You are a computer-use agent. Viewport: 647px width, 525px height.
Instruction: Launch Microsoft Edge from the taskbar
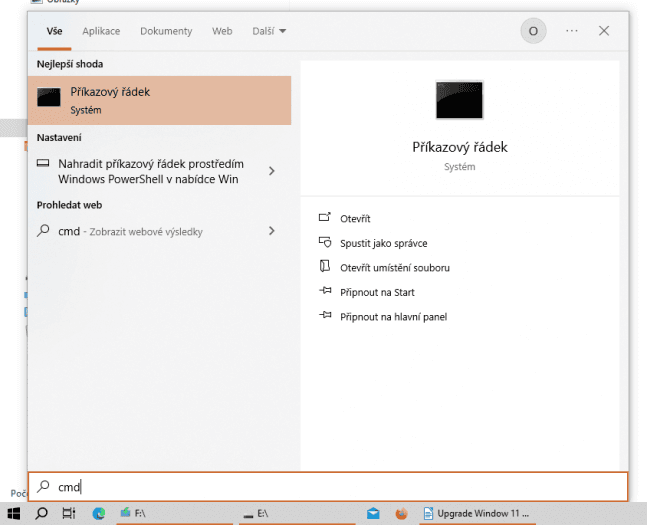99,513
